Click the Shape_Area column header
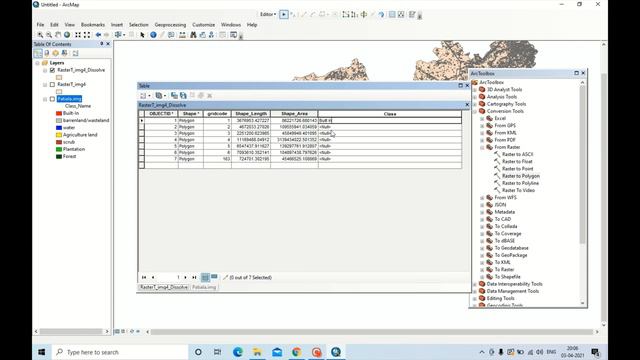Screen dimensions: 640x360 tap(294, 114)
